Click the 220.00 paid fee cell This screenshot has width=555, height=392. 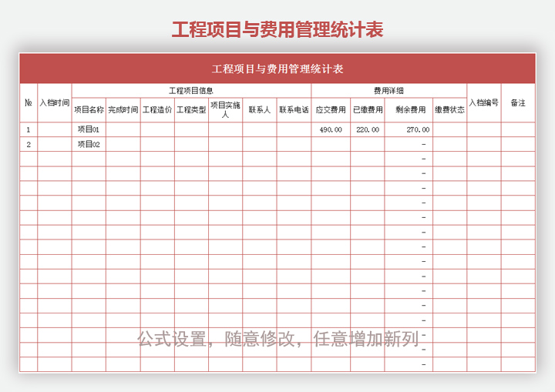tap(368, 129)
